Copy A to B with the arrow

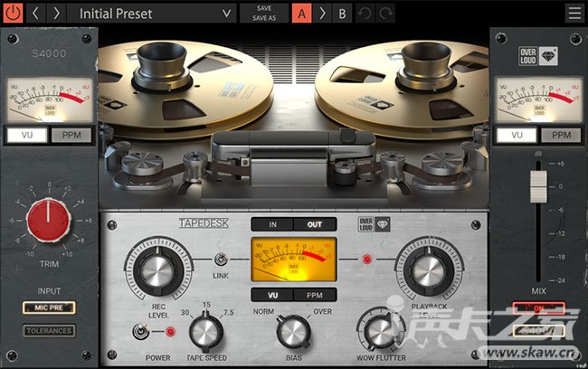pos(322,14)
